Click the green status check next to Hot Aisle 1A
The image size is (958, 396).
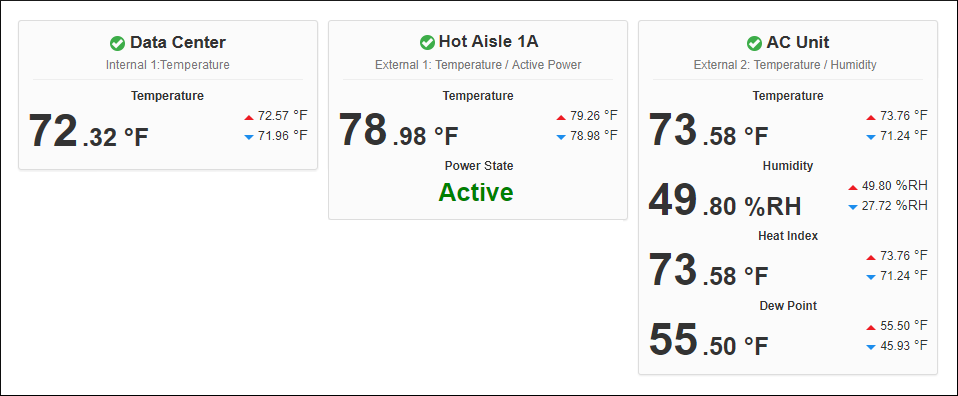click(x=427, y=43)
